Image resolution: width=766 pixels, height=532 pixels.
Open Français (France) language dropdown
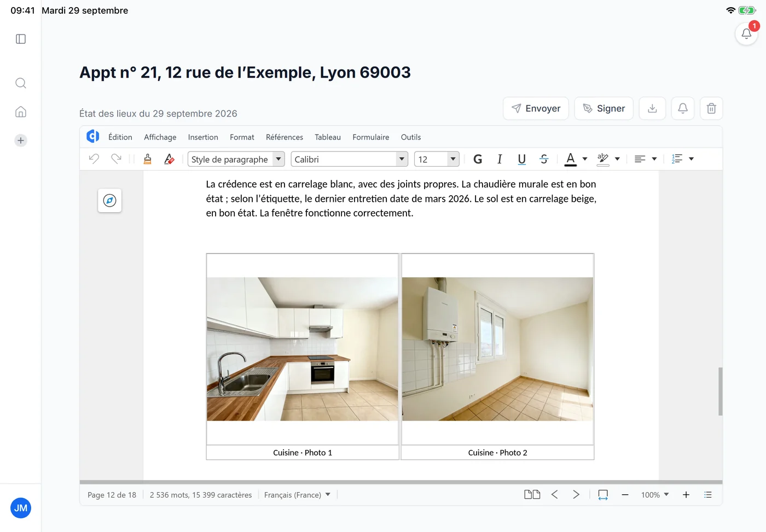pyautogui.click(x=297, y=495)
